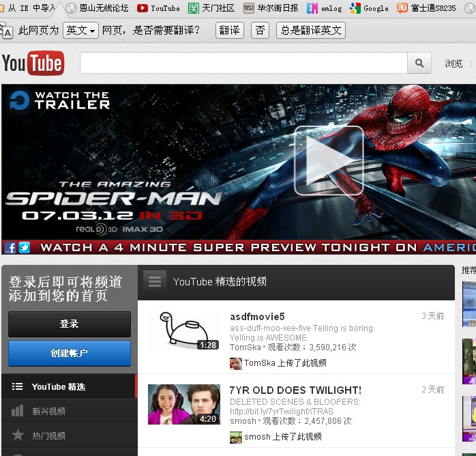Click the search magnifier button

(419, 63)
